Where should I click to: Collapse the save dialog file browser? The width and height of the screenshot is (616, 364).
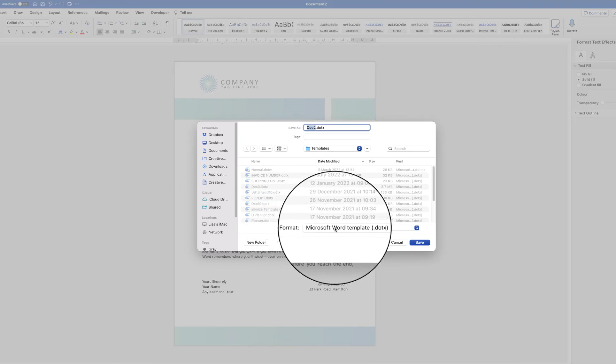coord(367,148)
